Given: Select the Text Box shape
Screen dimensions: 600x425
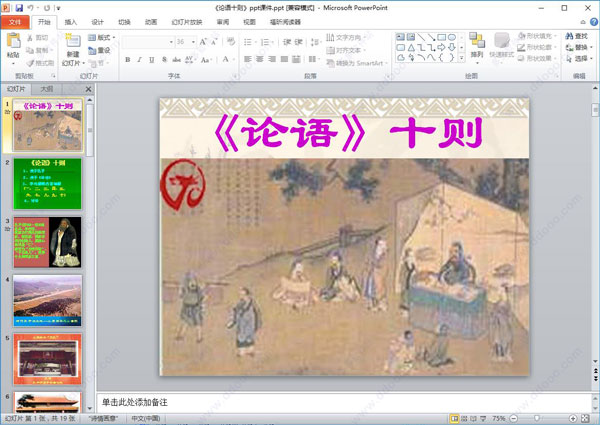Looking at the screenshot, I should [x=400, y=37].
